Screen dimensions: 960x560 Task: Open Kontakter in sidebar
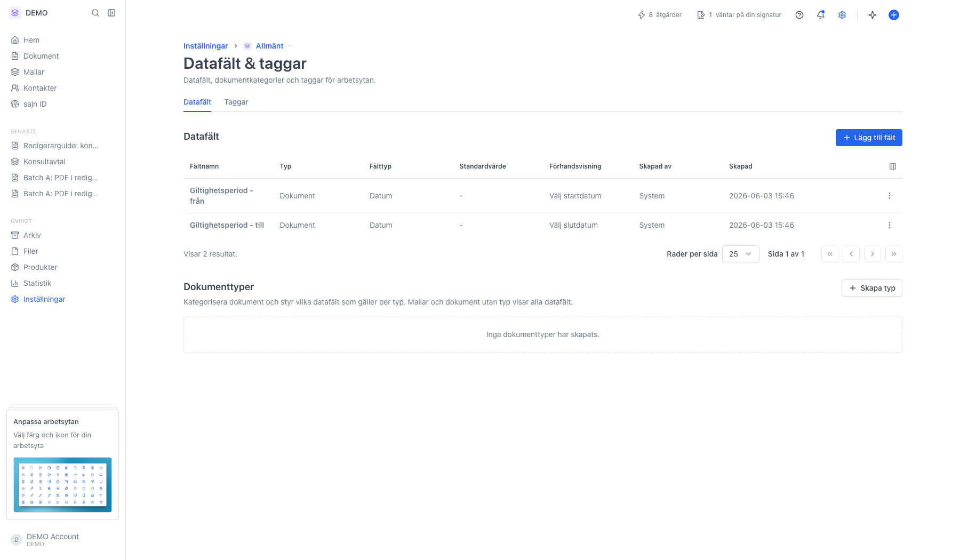[x=62, y=88]
